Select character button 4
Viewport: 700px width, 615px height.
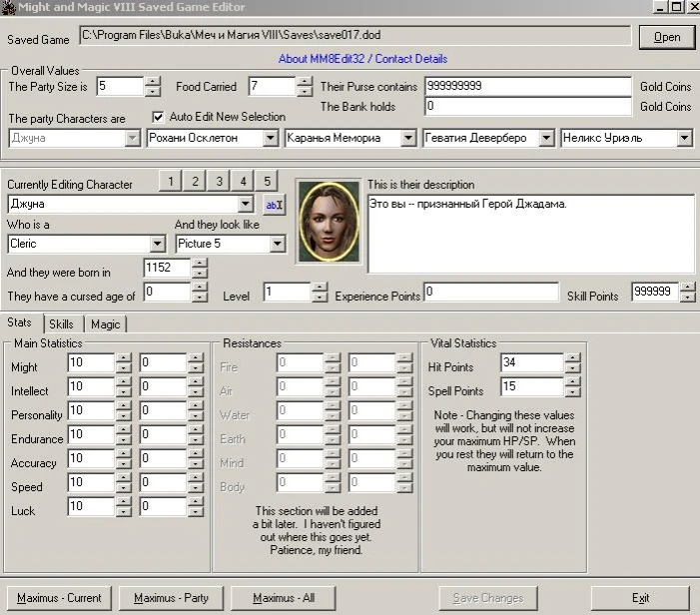[244, 181]
